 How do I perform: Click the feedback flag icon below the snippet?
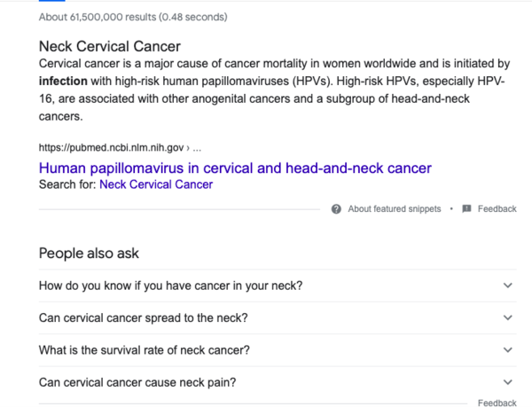(466, 209)
